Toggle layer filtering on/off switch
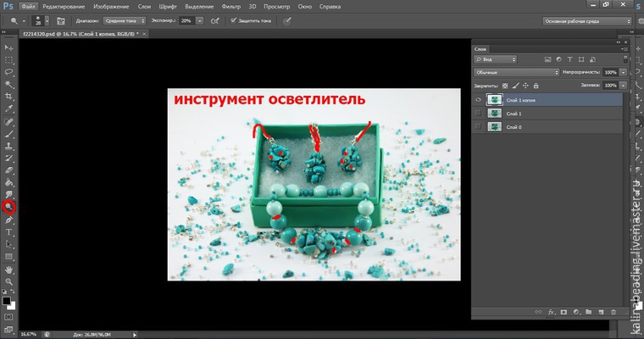The image size is (644, 339). tap(625, 59)
